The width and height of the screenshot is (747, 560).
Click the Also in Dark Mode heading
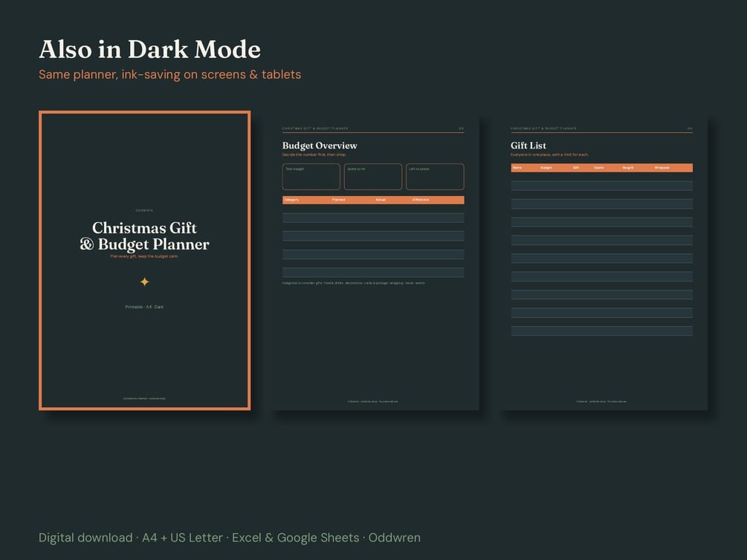(149, 50)
